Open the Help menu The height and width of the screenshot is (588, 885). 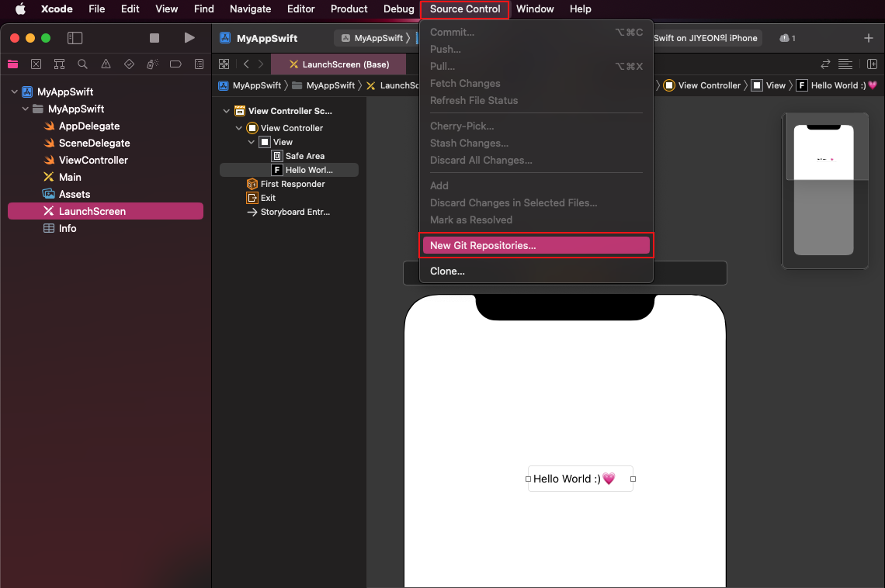(x=580, y=9)
